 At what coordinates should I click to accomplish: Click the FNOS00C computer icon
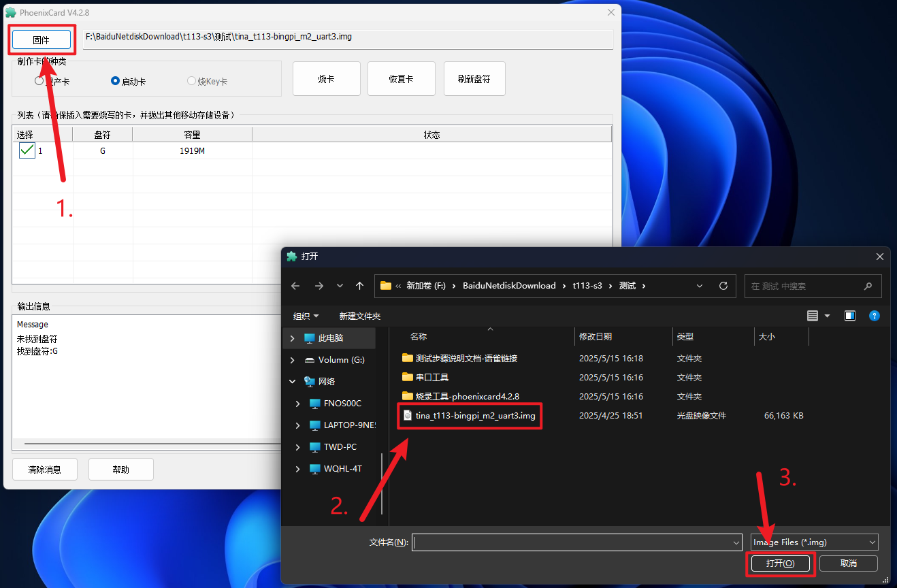click(x=314, y=404)
